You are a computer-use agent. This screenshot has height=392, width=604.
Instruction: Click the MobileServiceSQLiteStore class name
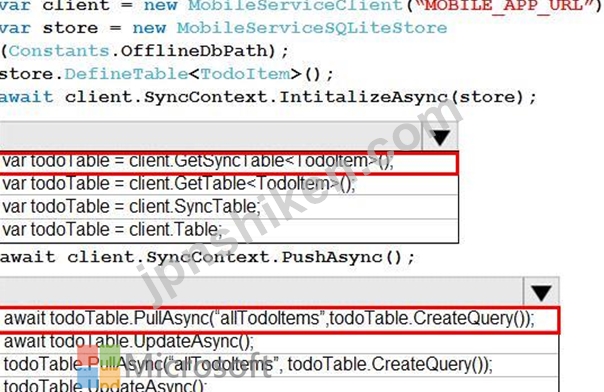pyautogui.click(x=312, y=28)
